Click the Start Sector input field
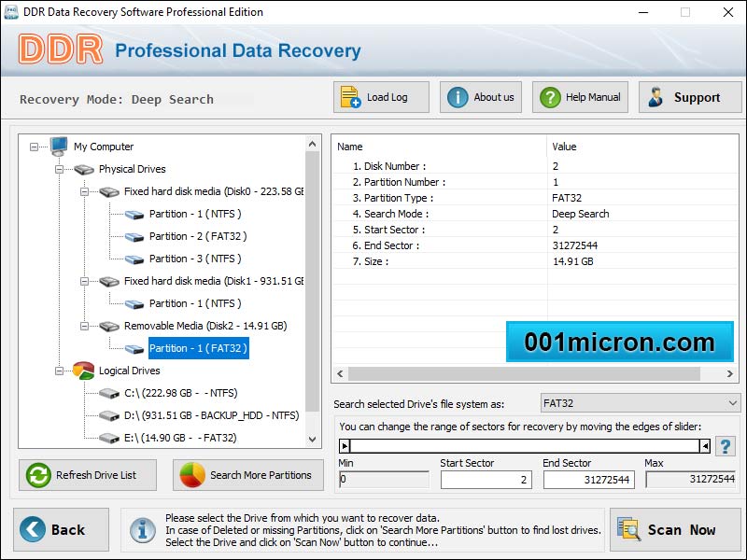The height and width of the screenshot is (560, 747). point(486,479)
